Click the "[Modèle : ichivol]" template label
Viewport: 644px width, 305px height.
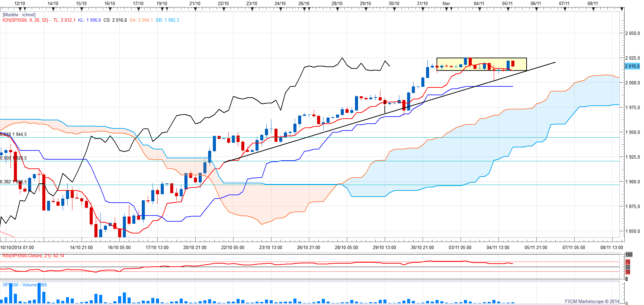coord(19,15)
